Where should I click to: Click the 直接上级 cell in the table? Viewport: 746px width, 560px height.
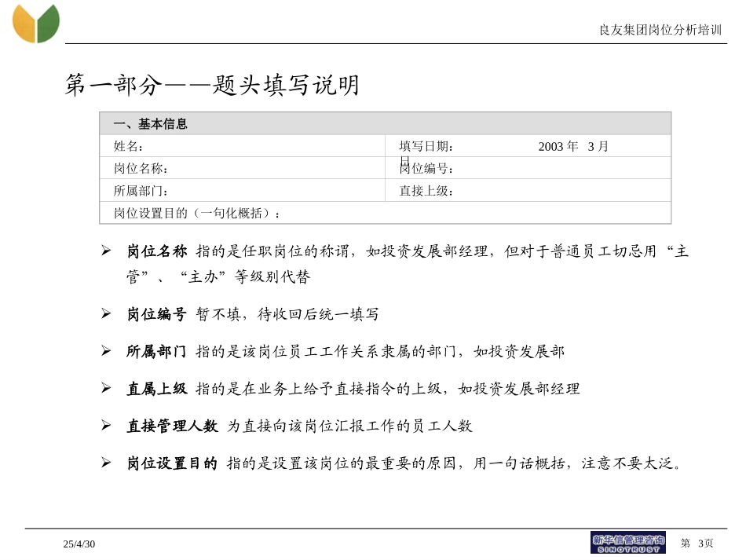pos(528,191)
